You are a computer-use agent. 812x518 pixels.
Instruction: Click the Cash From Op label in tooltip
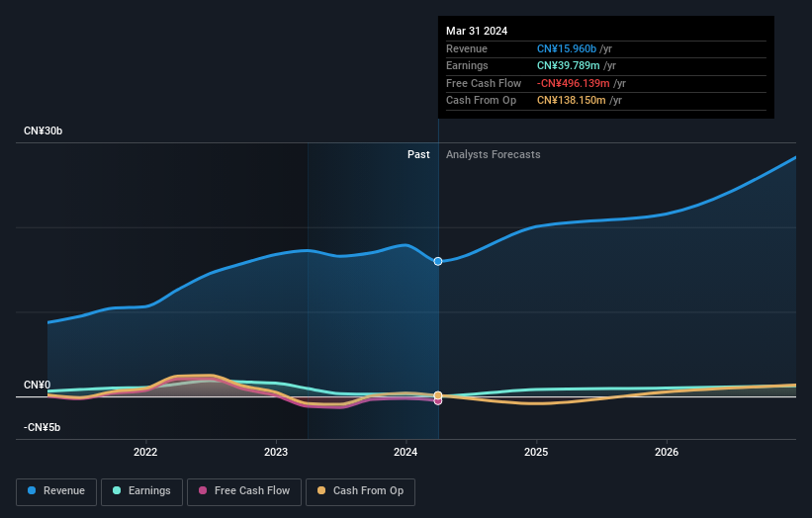(x=481, y=101)
